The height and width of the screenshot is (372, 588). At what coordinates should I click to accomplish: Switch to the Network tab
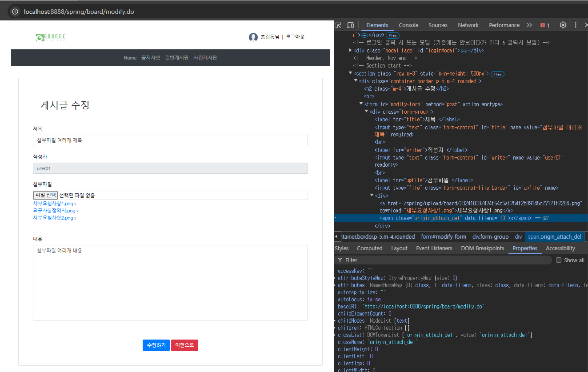coord(468,25)
